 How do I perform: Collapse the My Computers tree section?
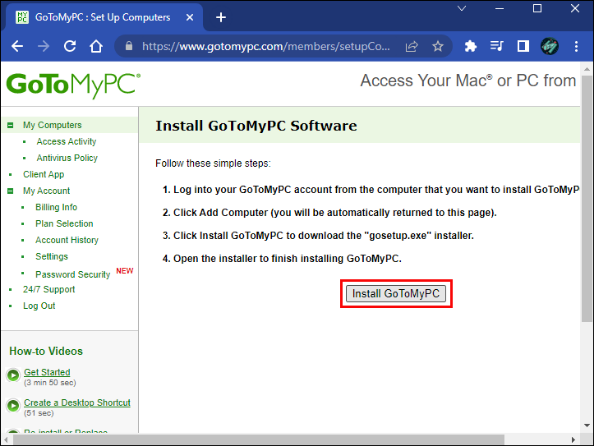tap(10, 125)
